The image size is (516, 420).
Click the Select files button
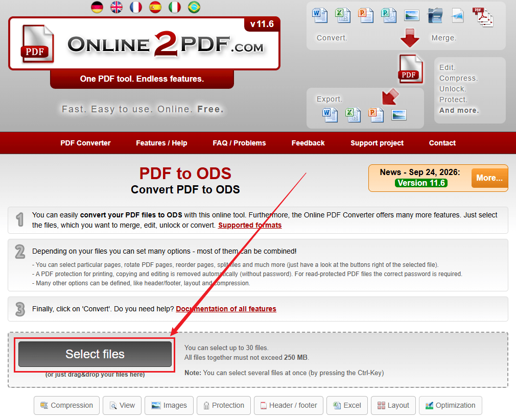[95, 354]
